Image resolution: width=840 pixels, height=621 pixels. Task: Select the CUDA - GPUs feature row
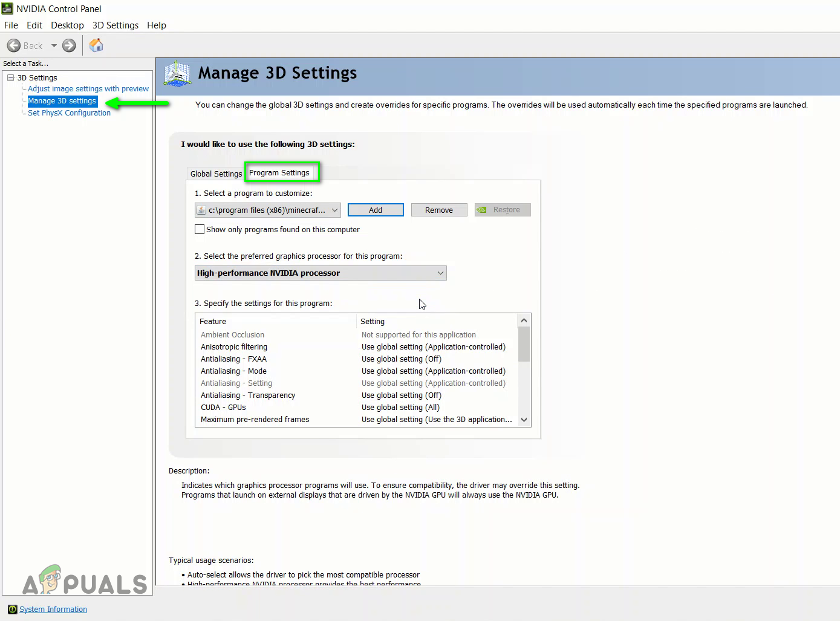point(357,407)
